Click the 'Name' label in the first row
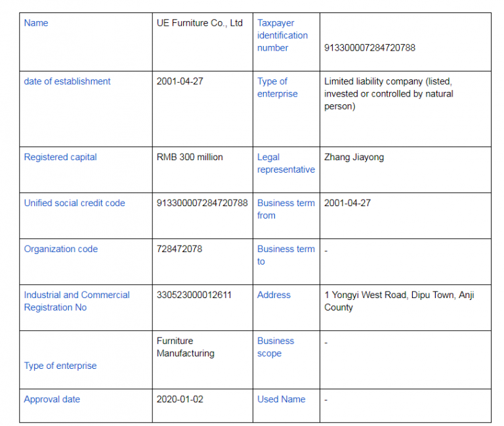 pyautogui.click(x=36, y=23)
